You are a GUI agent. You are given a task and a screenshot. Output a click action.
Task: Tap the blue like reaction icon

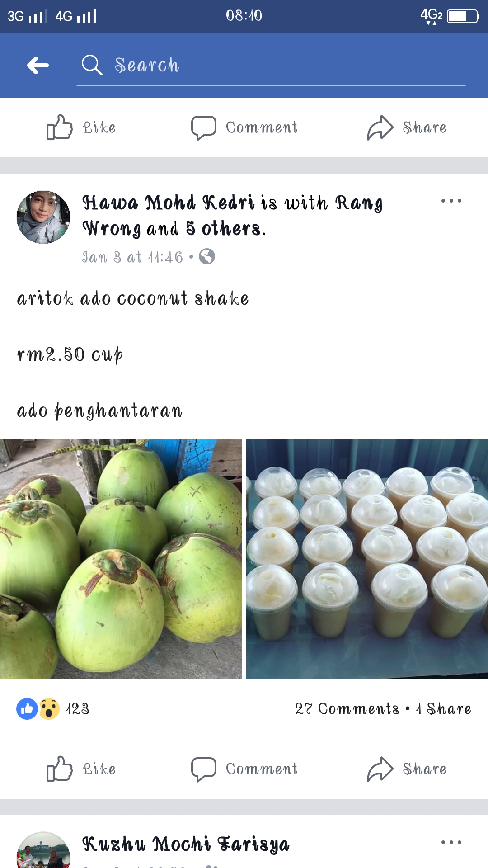click(x=27, y=709)
